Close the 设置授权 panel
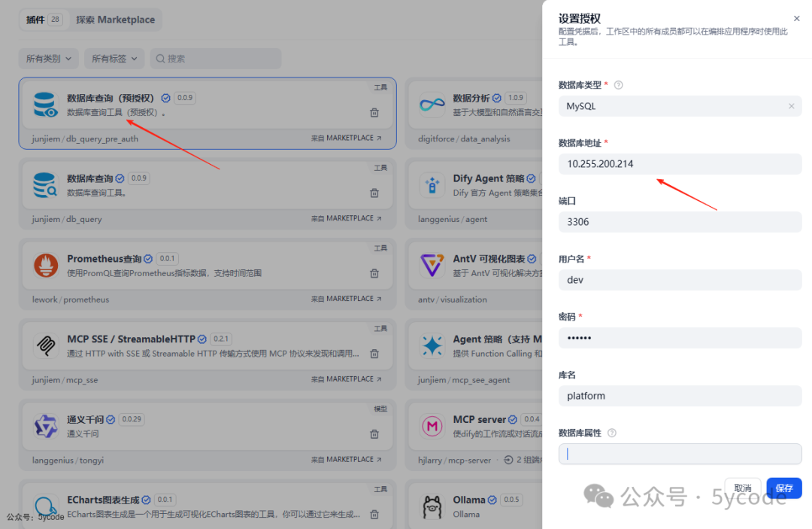Image resolution: width=812 pixels, height=529 pixels. pyautogui.click(x=796, y=19)
